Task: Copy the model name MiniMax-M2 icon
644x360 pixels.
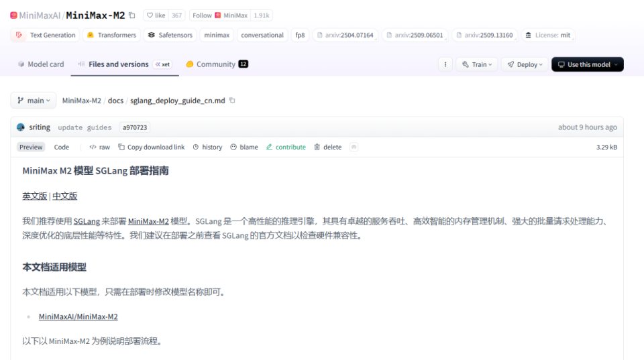Action: pos(132,15)
